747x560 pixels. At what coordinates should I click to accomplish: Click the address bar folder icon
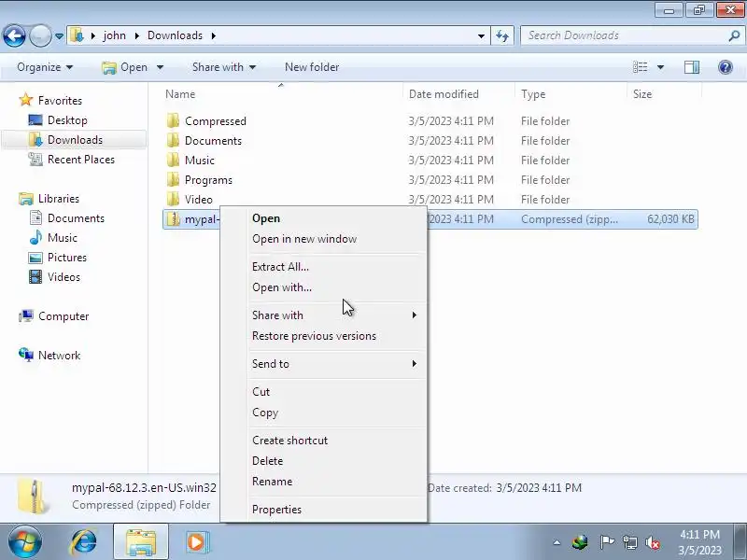pyautogui.click(x=77, y=35)
